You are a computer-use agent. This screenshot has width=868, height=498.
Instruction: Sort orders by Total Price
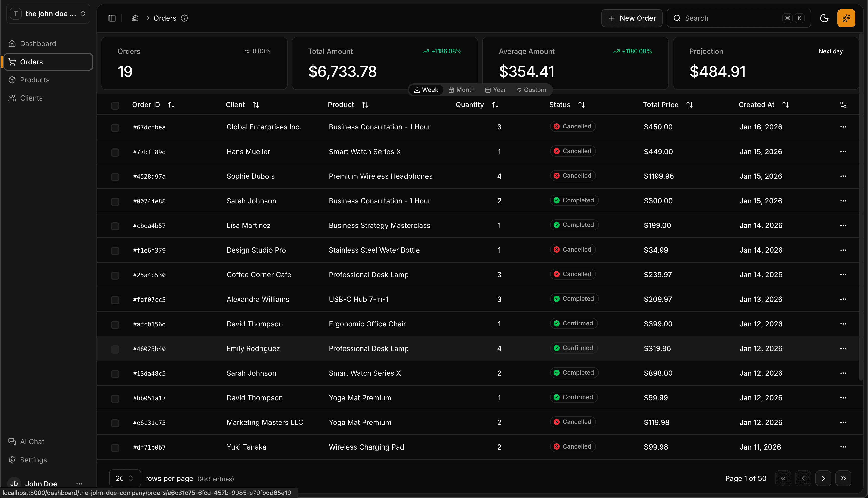(689, 104)
